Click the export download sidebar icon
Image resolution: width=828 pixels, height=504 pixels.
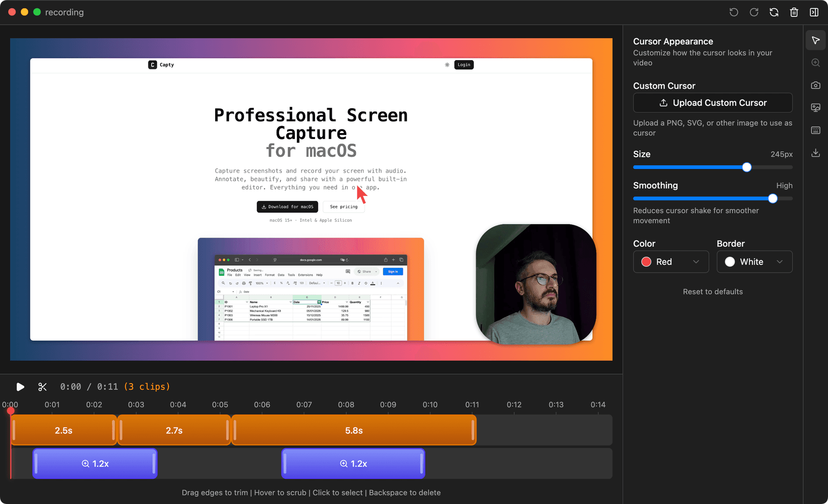[x=815, y=153]
